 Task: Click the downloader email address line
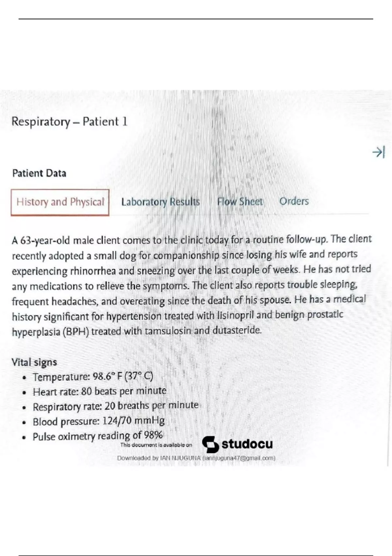click(x=196, y=458)
